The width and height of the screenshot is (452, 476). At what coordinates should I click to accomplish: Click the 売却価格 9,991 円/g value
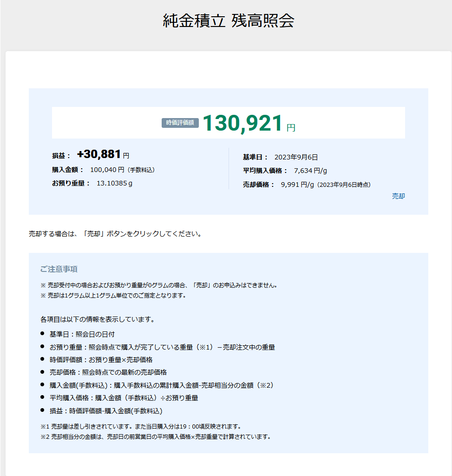pyautogui.click(x=298, y=185)
